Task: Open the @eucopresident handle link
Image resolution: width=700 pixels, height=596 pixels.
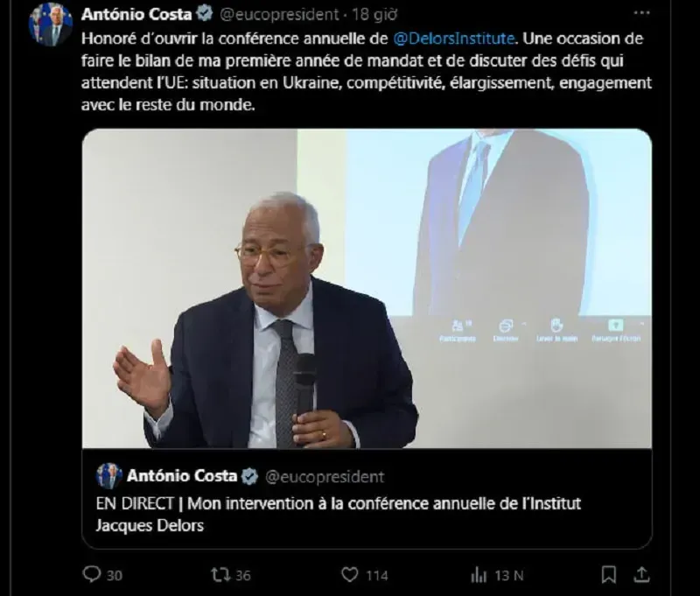Action: coord(279,15)
